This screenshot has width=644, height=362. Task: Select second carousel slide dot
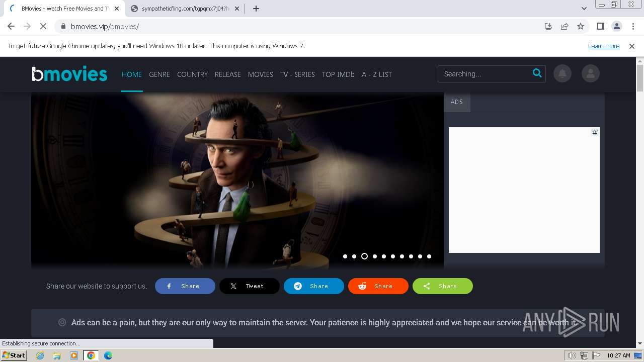(354, 256)
